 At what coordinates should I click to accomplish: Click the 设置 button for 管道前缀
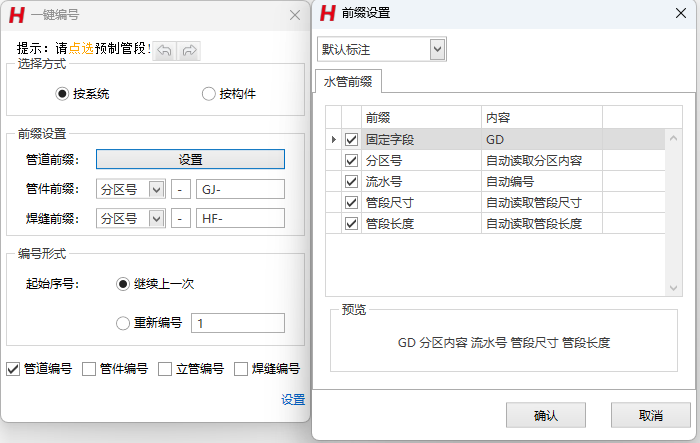click(190, 159)
